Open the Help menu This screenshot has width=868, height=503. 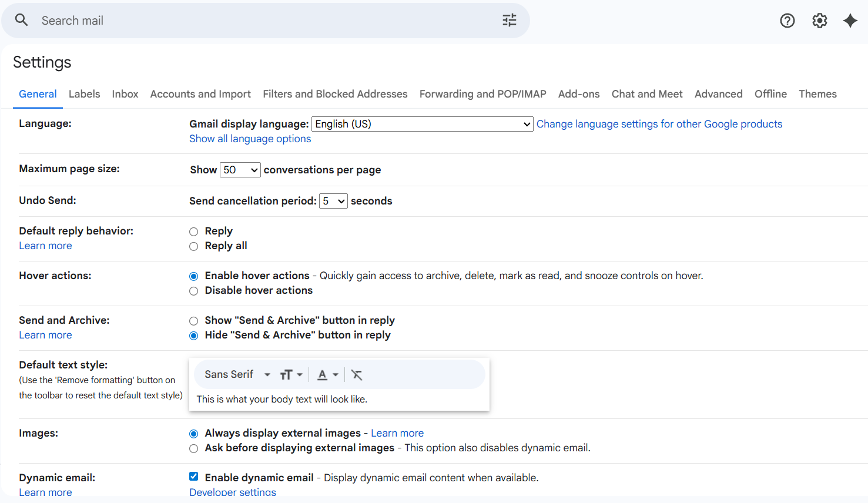click(x=787, y=20)
